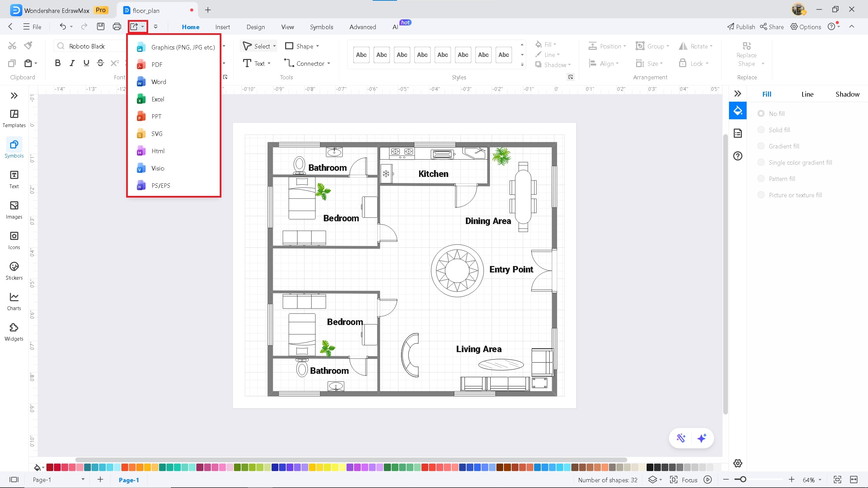The height and width of the screenshot is (488, 868).
Task: Expand the styles gallery more arrow
Action: (522, 64)
